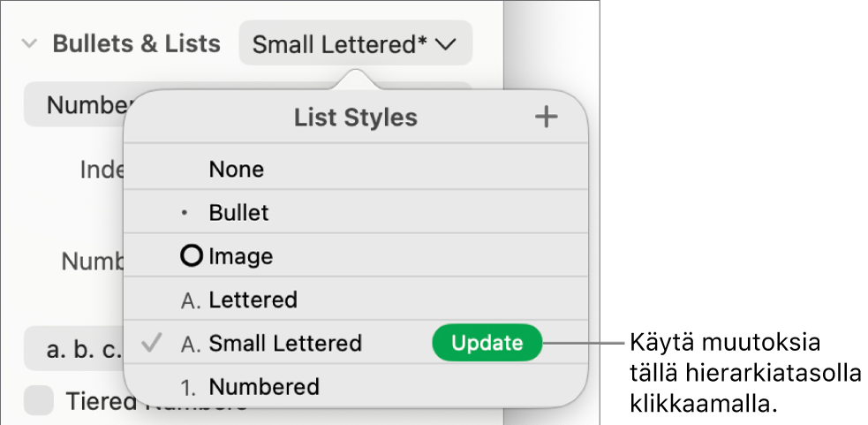The width and height of the screenshot is (868, 425).
Task: Click the circle icon beside Image
Action: click(192, 256)
